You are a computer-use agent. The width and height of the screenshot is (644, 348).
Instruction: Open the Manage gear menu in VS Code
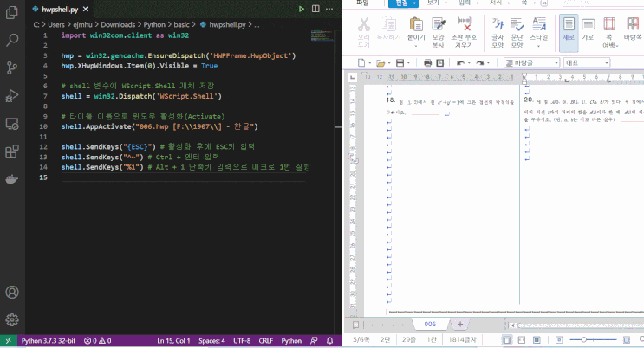tap(12, 319)
